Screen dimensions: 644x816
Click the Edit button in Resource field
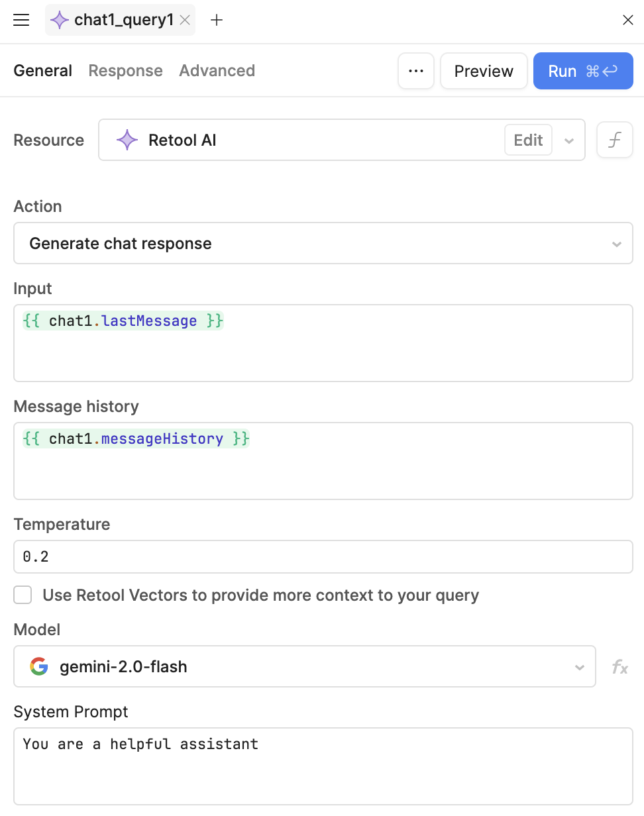click(528, 140)
